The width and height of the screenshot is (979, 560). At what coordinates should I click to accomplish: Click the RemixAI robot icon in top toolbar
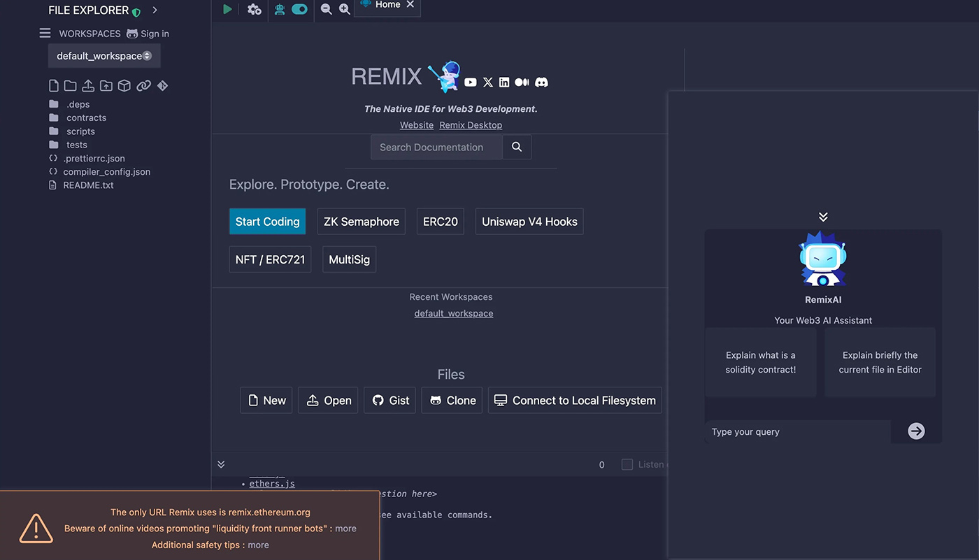pos(280,9)
